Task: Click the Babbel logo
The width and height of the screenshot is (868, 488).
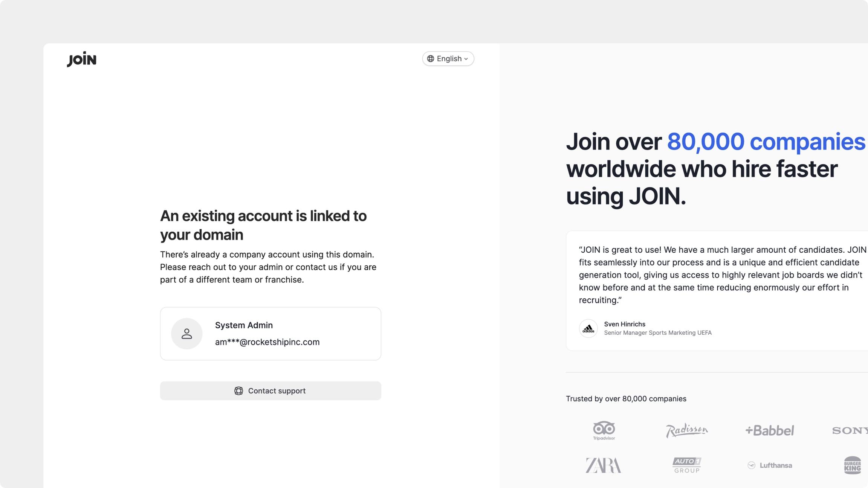Action: point(770,430)
